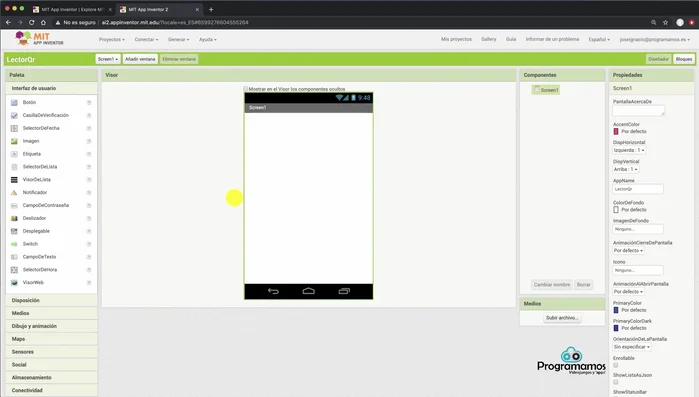
Task: Open the Español language menu
Action: tap(599, 40)
